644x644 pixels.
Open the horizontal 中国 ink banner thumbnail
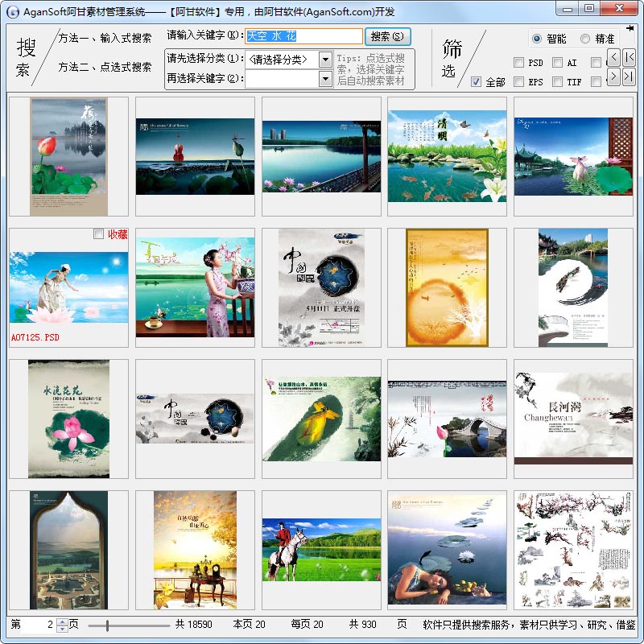195,419
